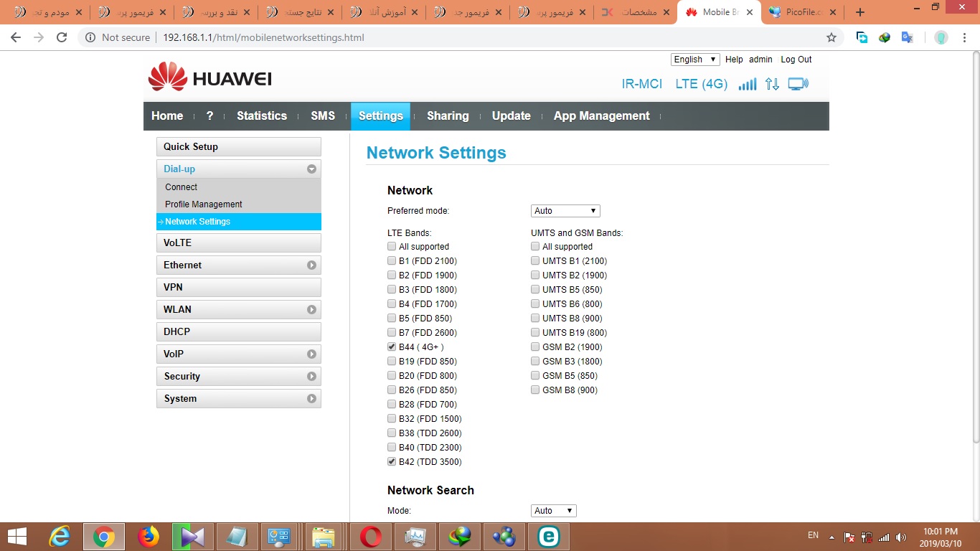Click the data transfer arrows icon
Screen dimensions: 980x551
pyautogui.click(x=772, y=84)
